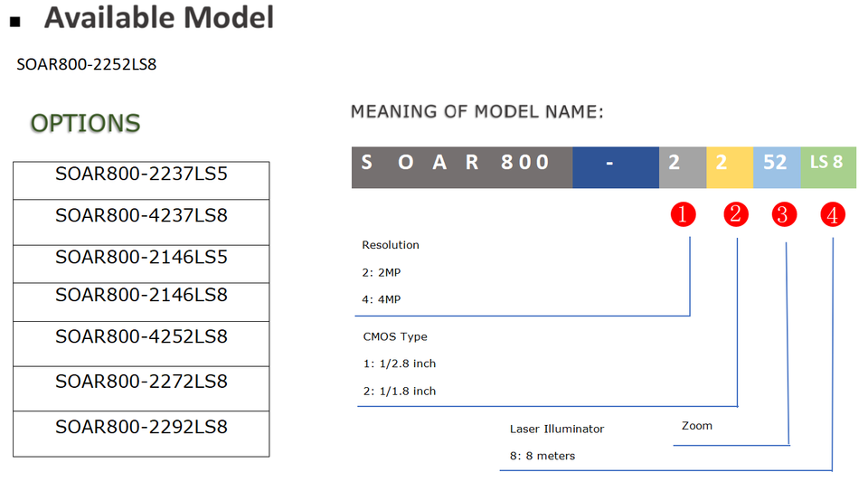This screenshot has height=491, width=868.
Task: Click the green OPTIONS heading
Action: tap(86, 124)
